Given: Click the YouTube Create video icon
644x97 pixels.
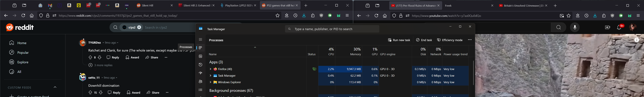Looking at the screenshot, I should (x=607, y=27).
